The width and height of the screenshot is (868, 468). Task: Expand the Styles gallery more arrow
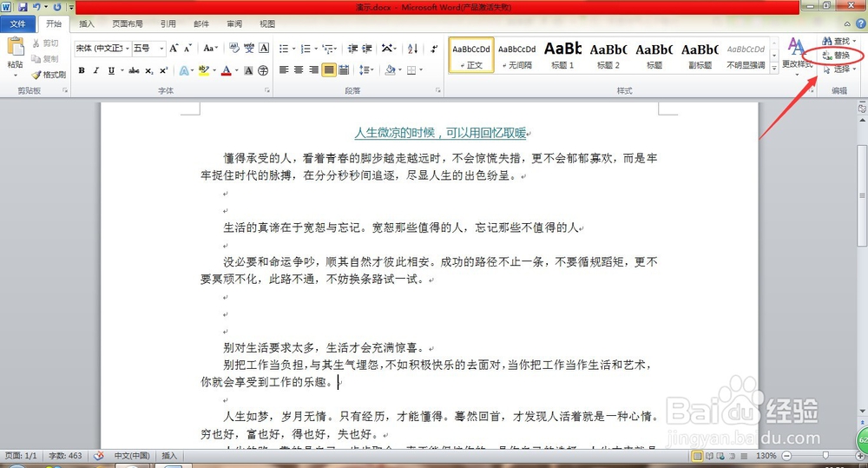774,69
